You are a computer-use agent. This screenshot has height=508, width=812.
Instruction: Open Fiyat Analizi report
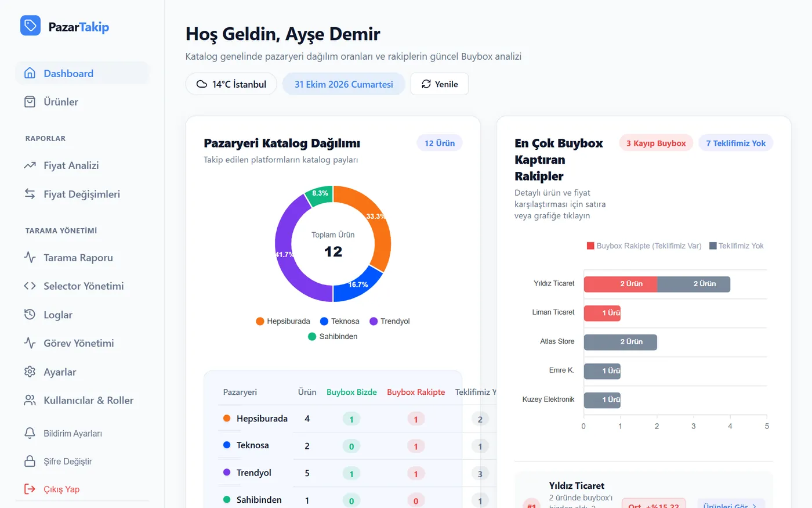click(x=82, y=165)
